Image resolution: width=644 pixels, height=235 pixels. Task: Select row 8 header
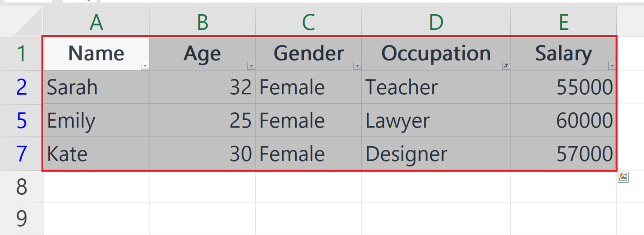[x=21, y=187]
